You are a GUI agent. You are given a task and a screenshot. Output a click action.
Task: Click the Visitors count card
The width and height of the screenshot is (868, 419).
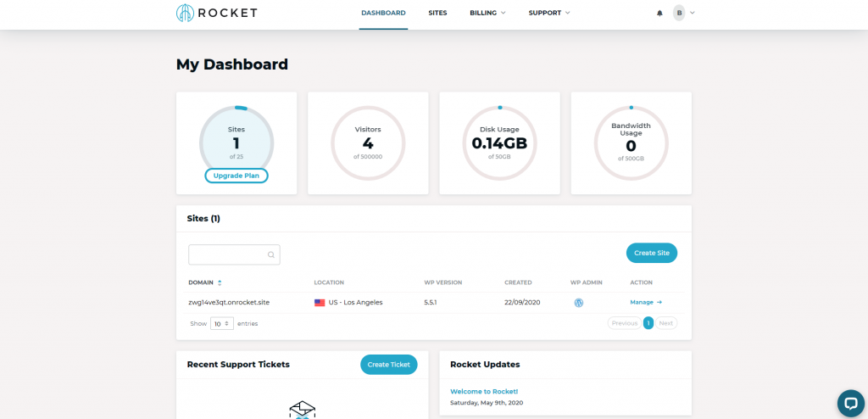[368, 143]
